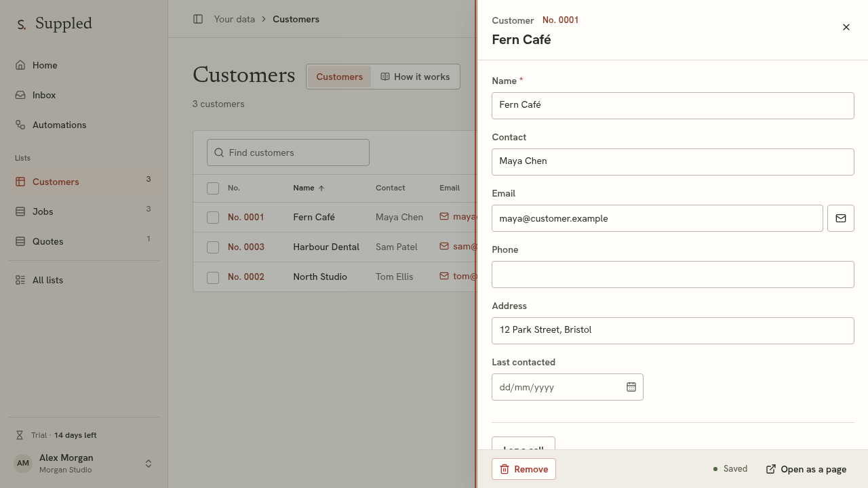Check the box for customer No. 0003
Screen dimensions: 868x488
coord(213,247)
